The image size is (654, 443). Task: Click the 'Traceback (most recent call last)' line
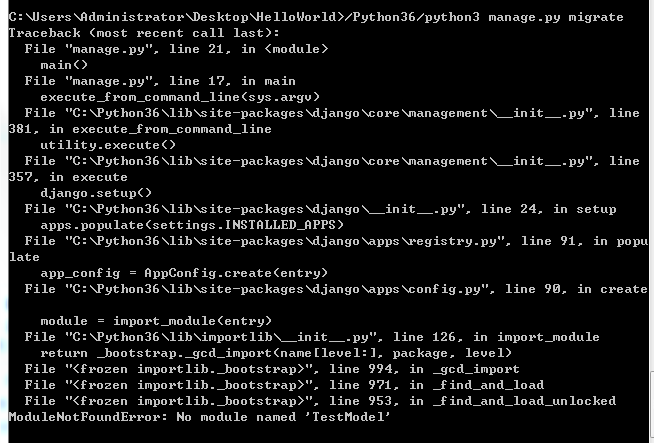(x=144, y=33)
